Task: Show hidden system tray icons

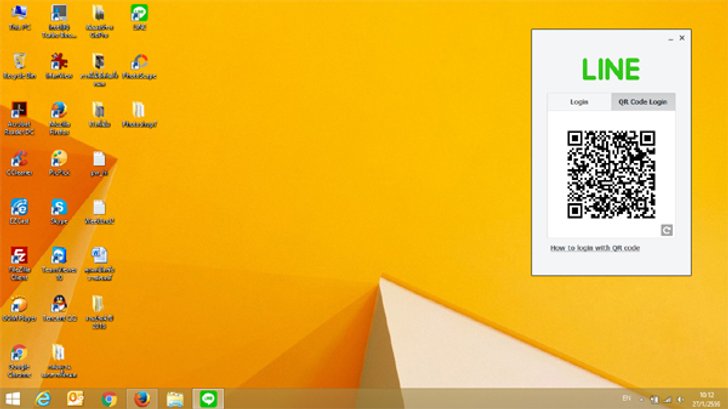Action: [642, 399]
